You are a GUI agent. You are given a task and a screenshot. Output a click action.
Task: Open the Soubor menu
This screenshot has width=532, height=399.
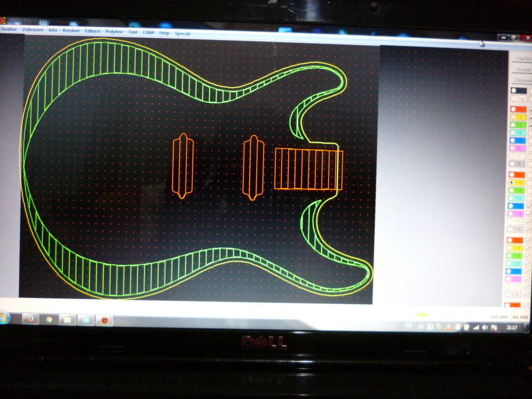point(9,30)
